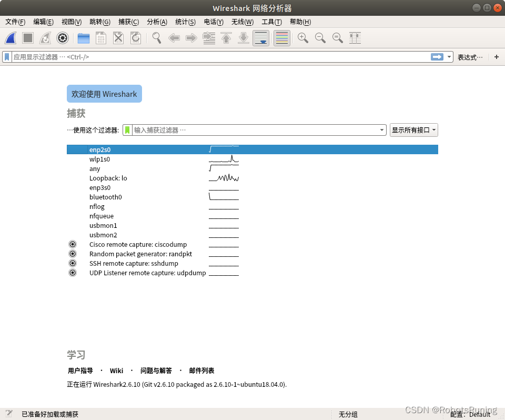Click wlp1s0 traffic sparkline graph
505x420 pixels.
pos(224,159)
